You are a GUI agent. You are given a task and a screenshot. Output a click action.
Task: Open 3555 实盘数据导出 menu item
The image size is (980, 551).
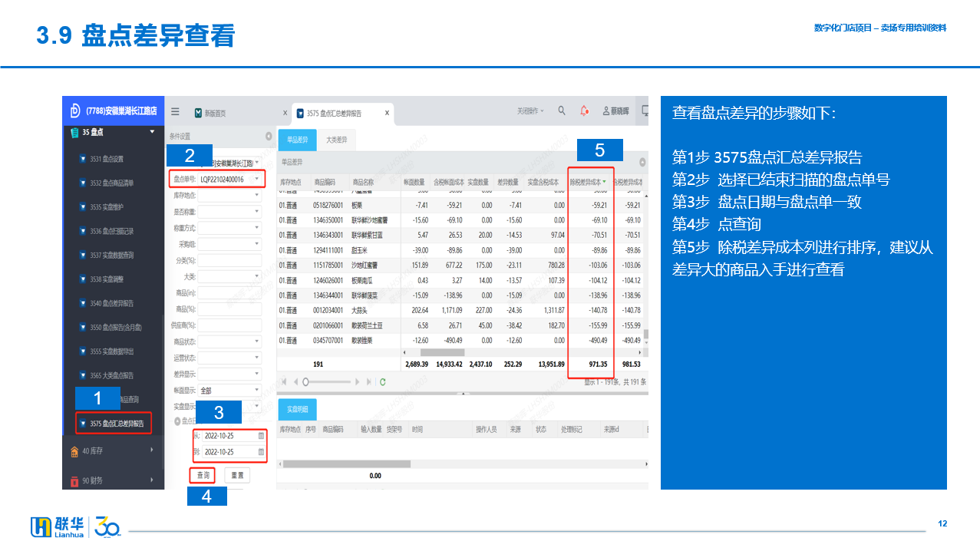click(111, 351)
